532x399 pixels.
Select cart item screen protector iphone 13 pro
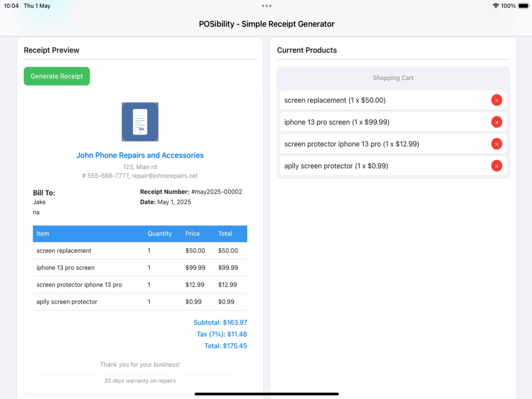[393, 144]
